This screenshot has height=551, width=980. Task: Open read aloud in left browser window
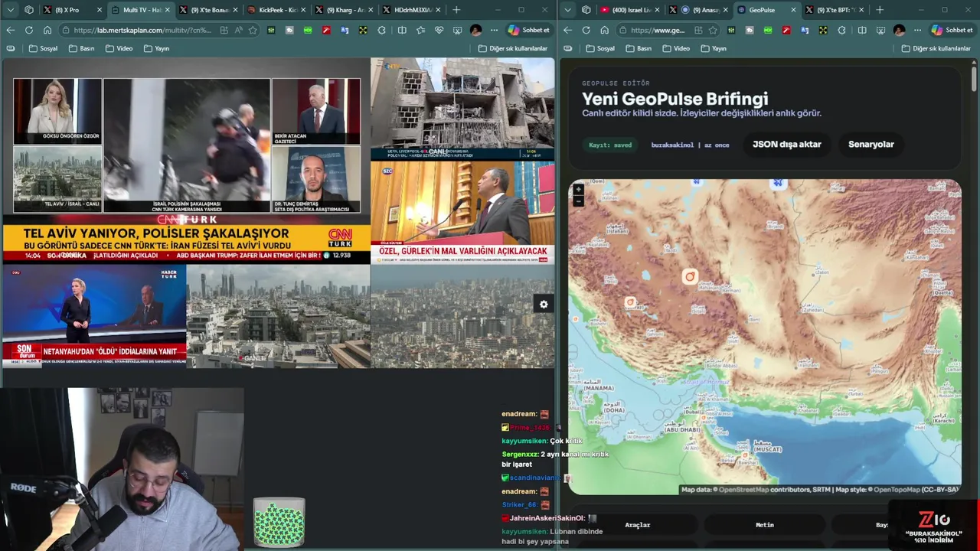tap(238, 30)
